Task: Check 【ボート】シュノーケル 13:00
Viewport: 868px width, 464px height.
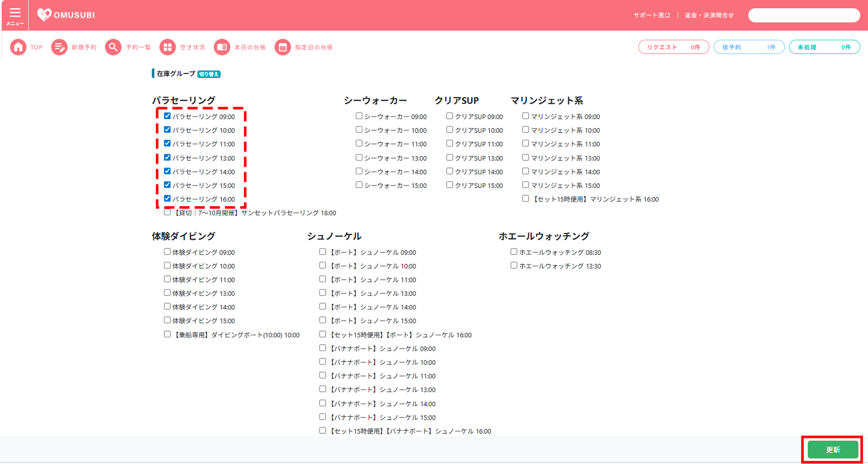Action: (x=323, y=293)
